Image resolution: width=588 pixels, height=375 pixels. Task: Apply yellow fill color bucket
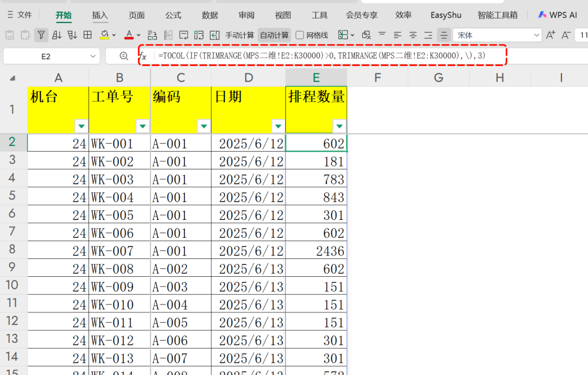click(105, 35)
